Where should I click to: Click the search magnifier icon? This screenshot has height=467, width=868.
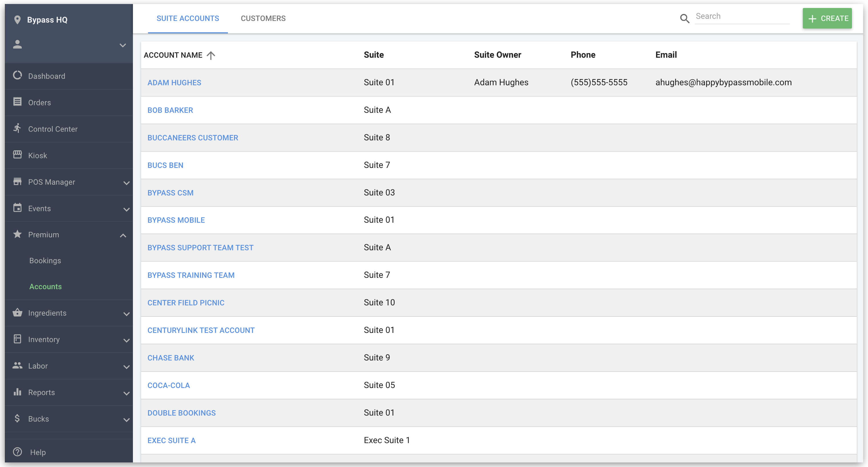[x=684, y=19]
